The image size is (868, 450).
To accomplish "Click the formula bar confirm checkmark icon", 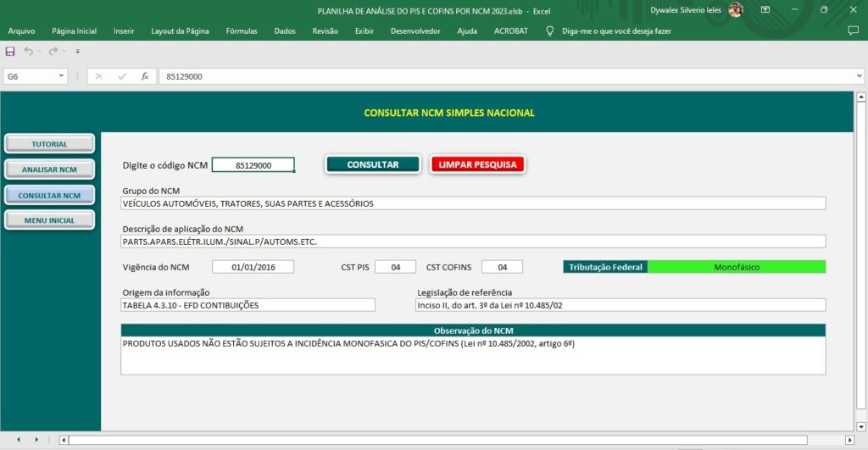I will point(122,76).
